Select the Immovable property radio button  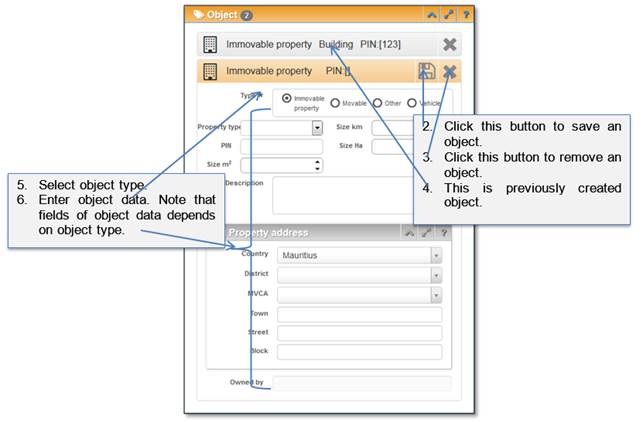[x=287, y=99]
